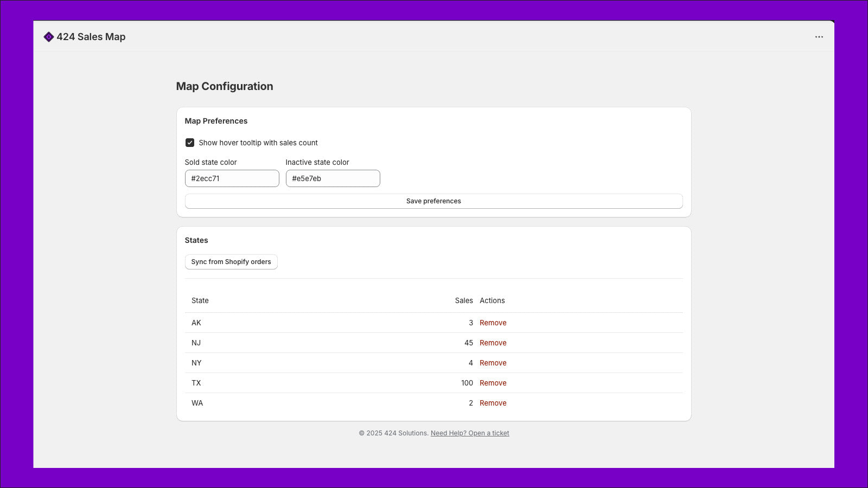Remove the WA state row
868x488 pixels.
tap(493, 403)
